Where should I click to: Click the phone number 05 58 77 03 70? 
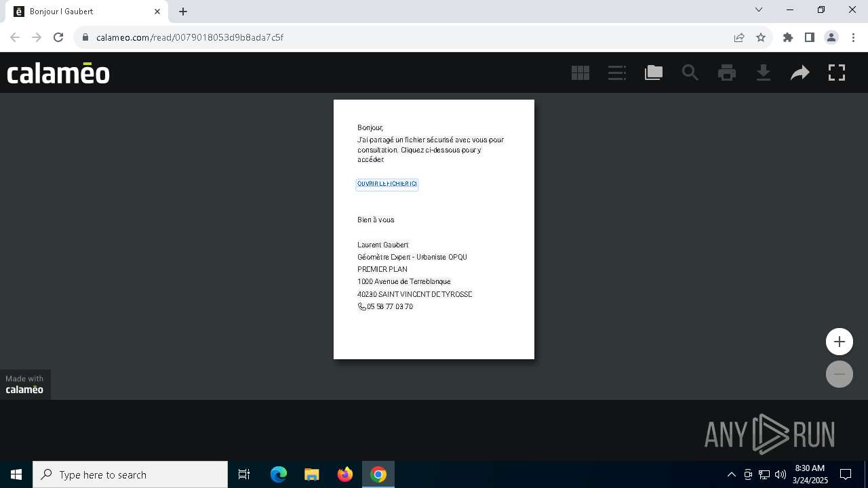[390, 307]
